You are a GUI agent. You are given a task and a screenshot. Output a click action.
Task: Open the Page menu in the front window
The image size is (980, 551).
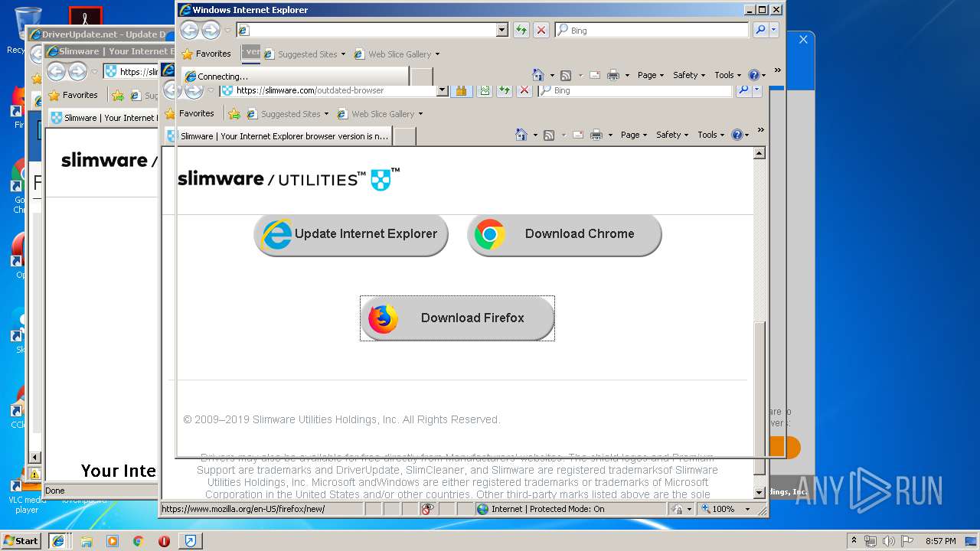[x=651, y=75]
